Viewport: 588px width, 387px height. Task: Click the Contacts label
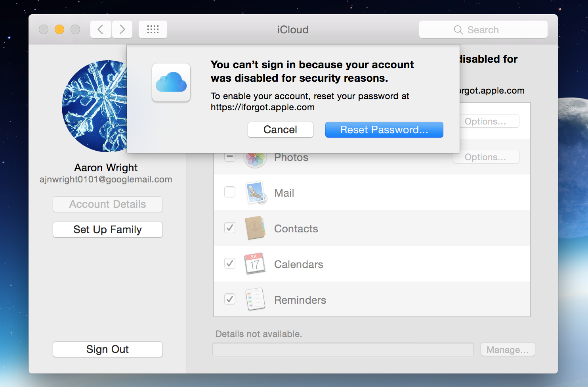(x=296, y=229)
